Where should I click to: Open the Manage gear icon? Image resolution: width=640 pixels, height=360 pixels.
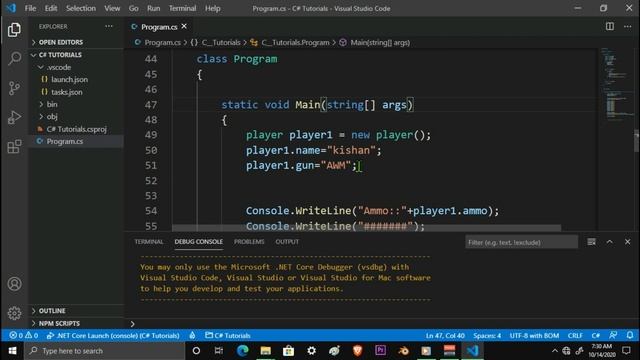tap(14, 313)
